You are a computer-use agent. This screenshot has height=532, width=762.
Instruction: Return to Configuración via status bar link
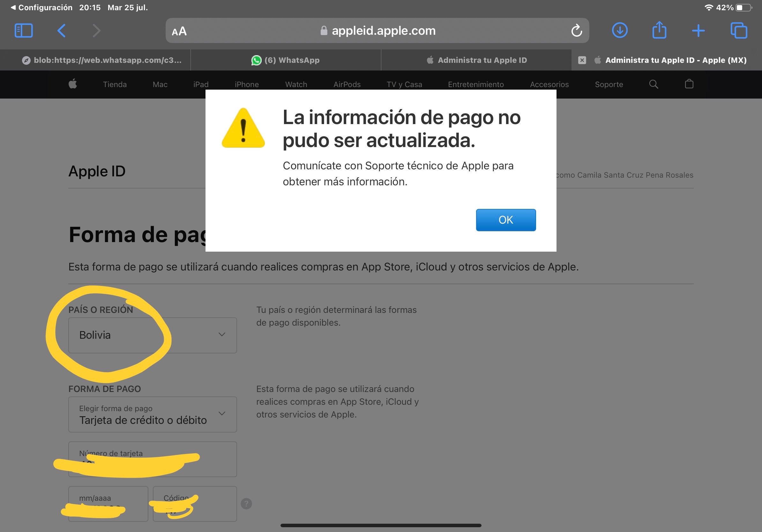41,7
